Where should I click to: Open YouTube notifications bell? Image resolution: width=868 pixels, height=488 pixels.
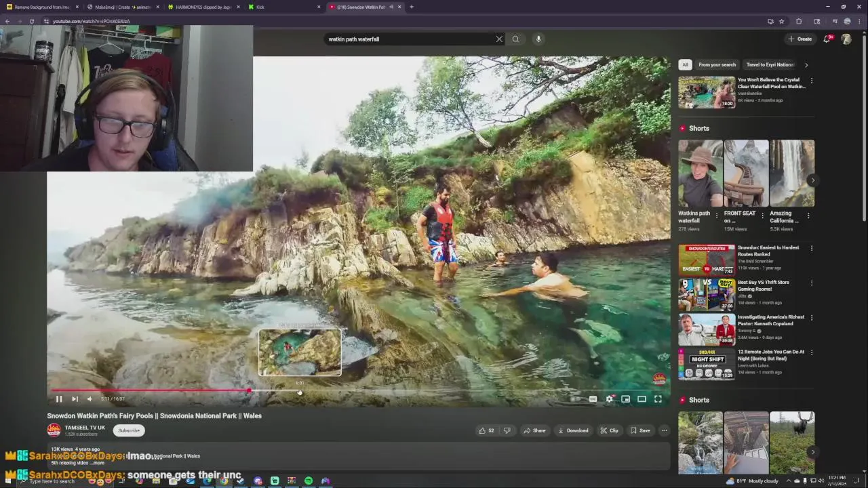tap(827, 39)
